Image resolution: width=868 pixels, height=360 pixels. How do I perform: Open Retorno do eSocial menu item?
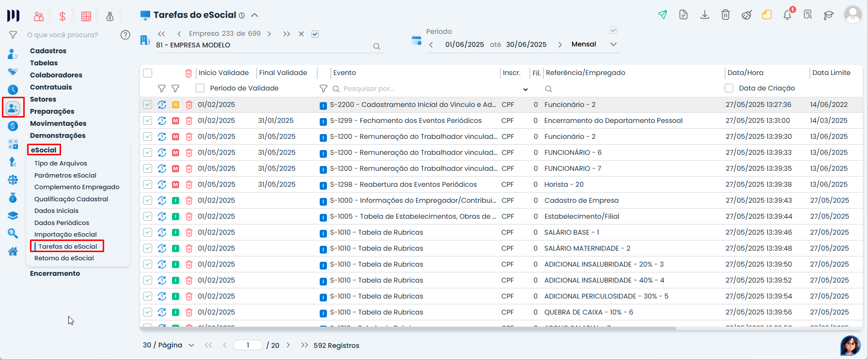64,258
